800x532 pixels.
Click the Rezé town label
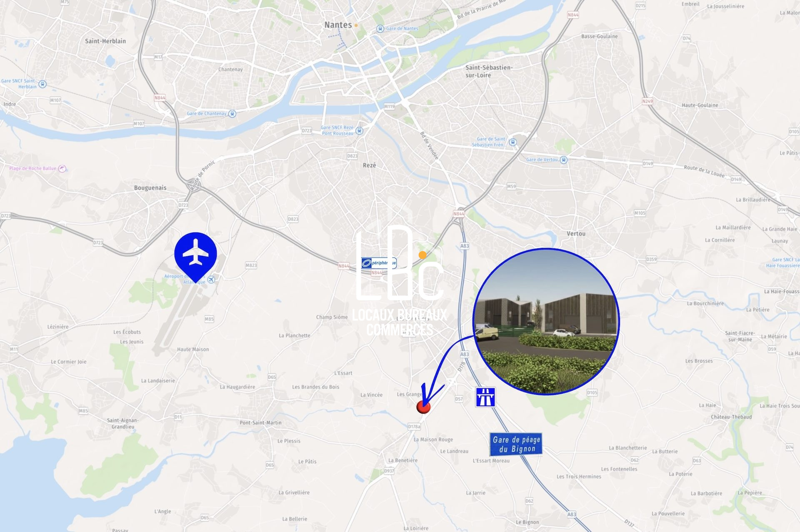coord(369,165)
